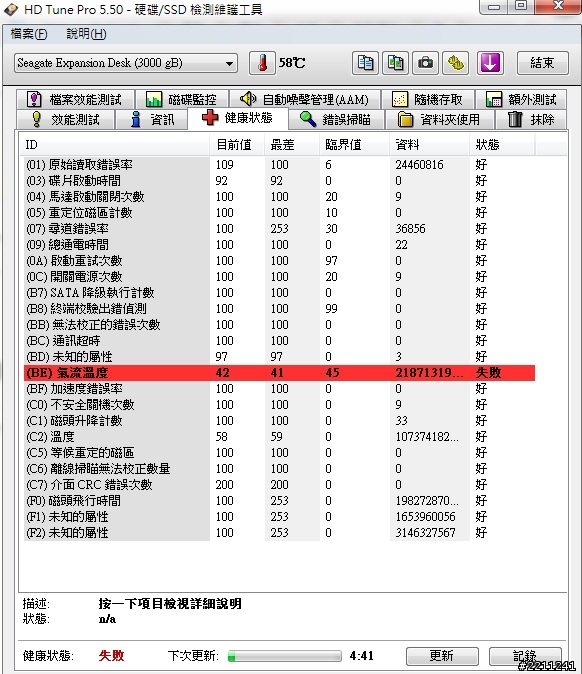Select the (BF) 加速度錯誤率 row
The width and height of the screenshot is (582, 674).
pos(279,389)
